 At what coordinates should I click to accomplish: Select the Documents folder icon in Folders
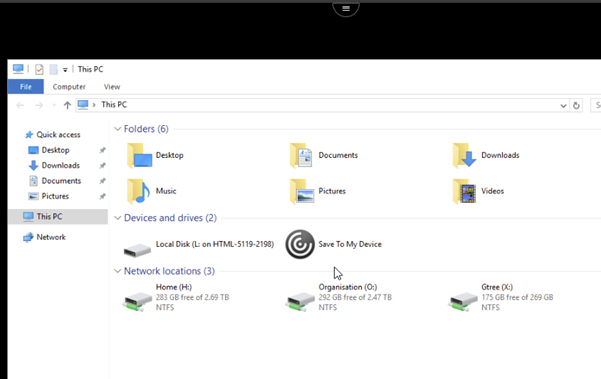(x=301, y=156)
